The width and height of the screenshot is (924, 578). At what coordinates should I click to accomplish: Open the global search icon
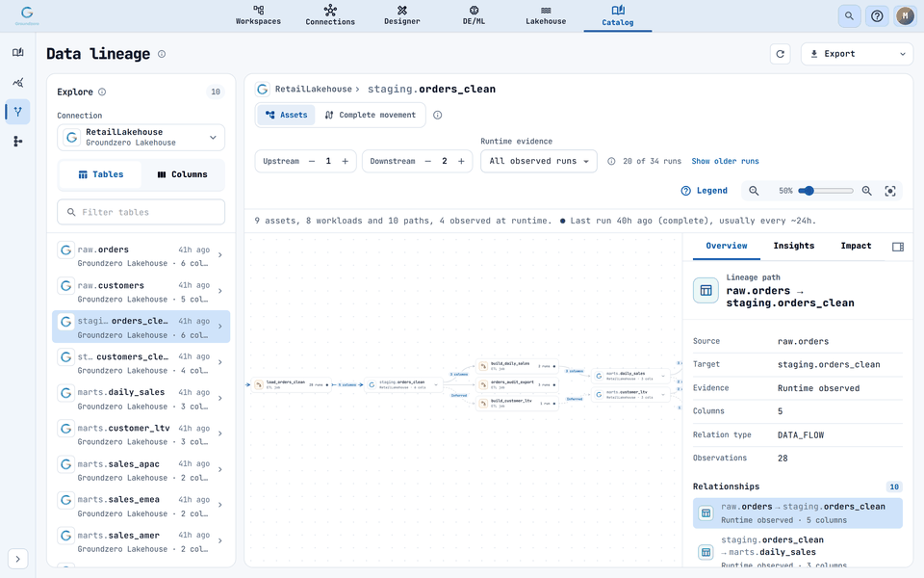pos(849,16)
